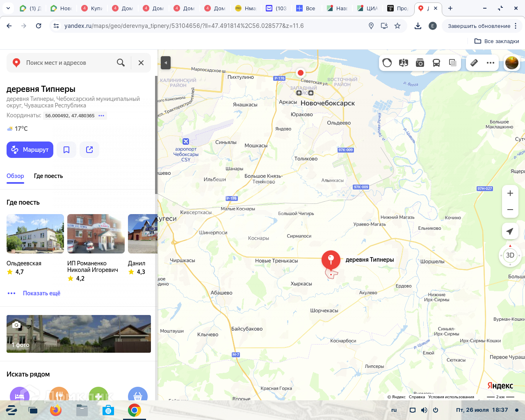Image resolution: width=525 pixels, height=420 pixels.
Task: Click the address bar URL
Action: point(184,26)
